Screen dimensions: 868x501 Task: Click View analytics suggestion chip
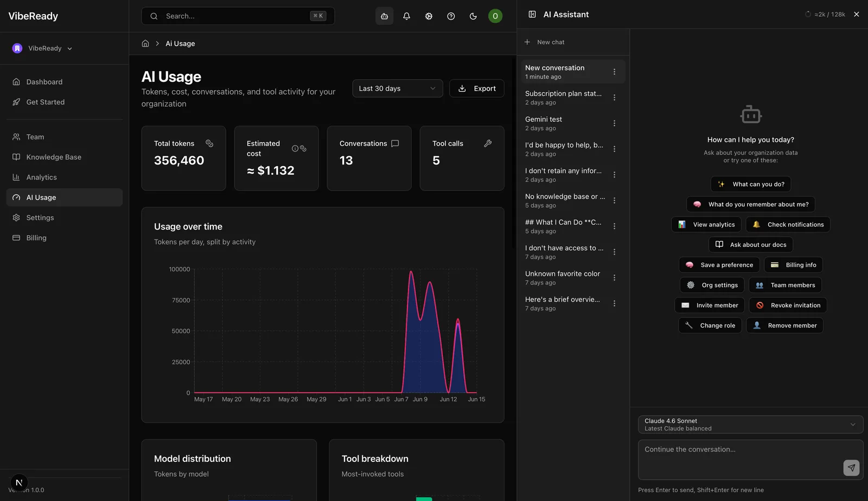coord(706,225)
